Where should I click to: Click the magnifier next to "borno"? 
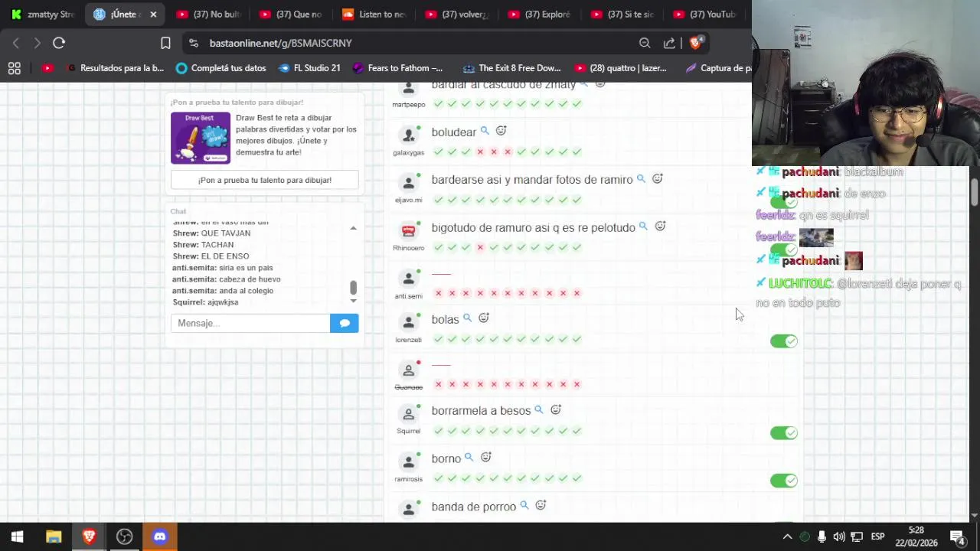tap(469, 457)
